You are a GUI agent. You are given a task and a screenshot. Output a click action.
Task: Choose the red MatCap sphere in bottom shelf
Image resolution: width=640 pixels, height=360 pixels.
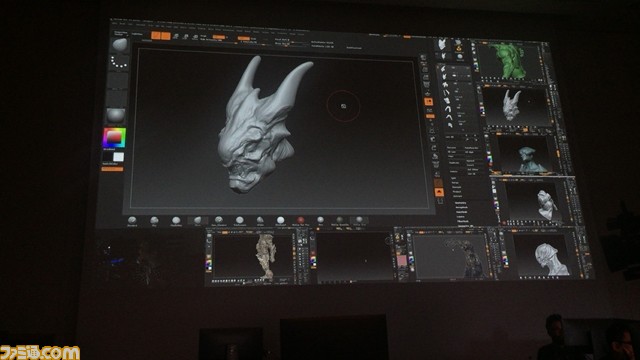click(300, 221)
